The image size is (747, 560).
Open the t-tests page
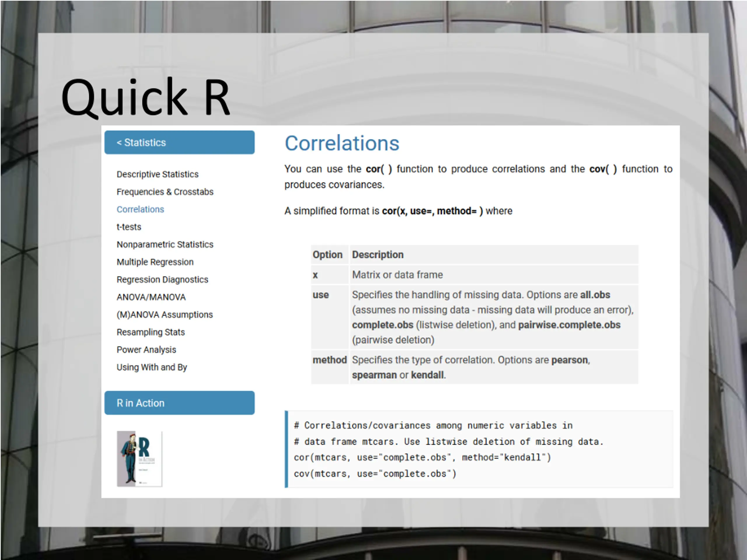[x=129, y=227]
